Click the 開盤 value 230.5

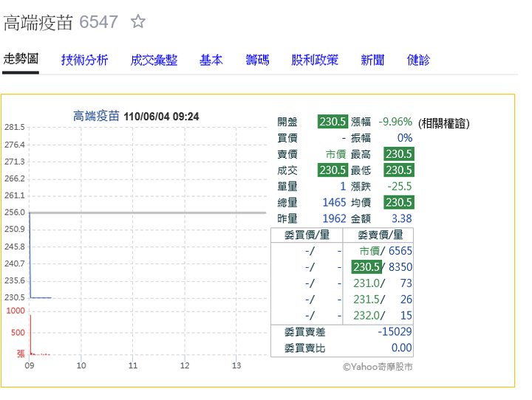click(332, 121)
